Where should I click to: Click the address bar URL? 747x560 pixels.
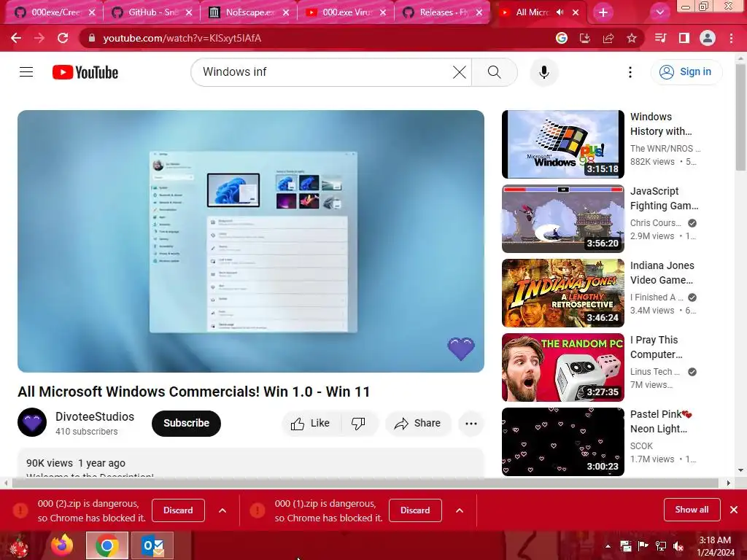click(182, 38)
